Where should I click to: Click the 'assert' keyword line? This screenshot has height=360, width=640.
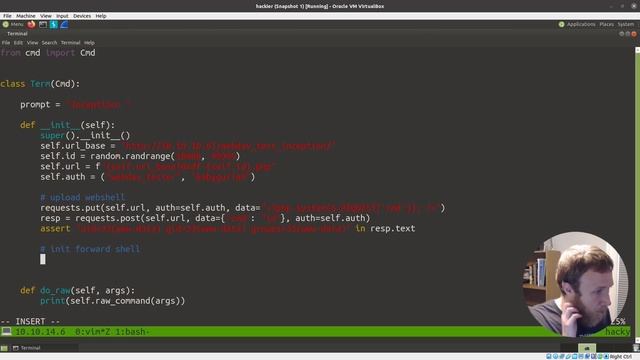227,229
